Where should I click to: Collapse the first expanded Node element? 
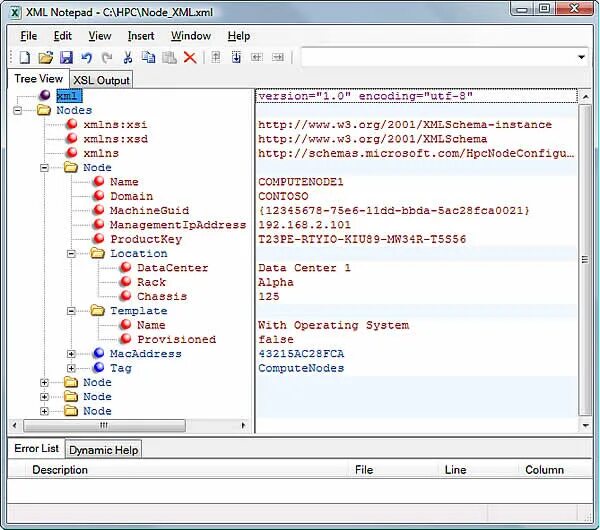click(x=44, y=168)
